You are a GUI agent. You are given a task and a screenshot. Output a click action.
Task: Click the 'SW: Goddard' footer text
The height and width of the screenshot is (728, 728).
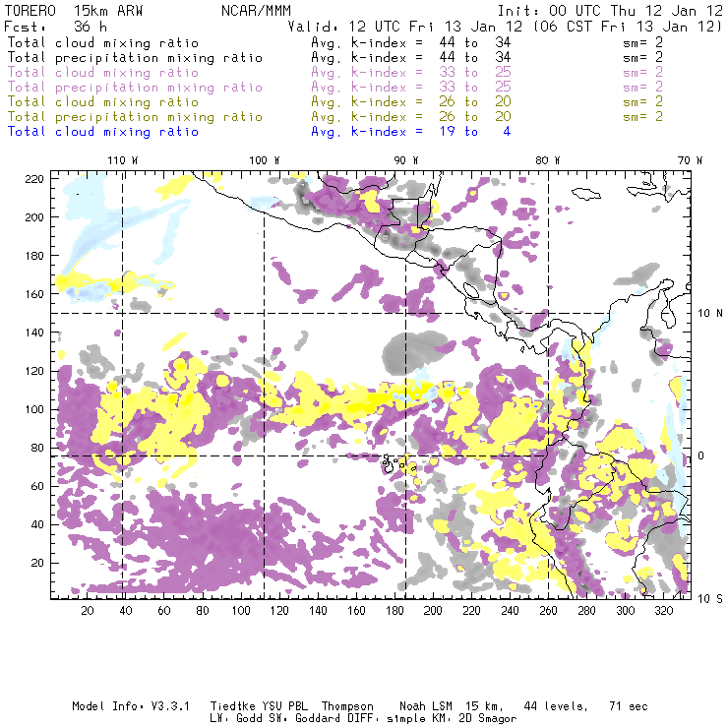(x=305, y=719)
